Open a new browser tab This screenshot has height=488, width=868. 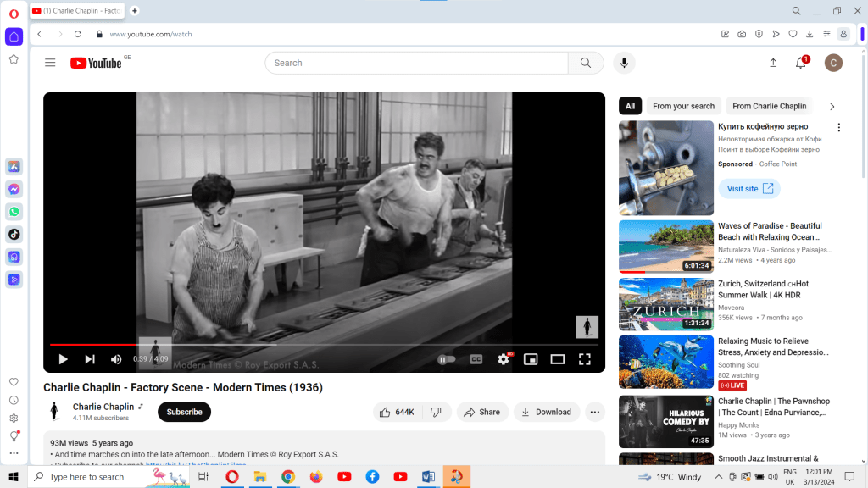(x=135, y=10)
